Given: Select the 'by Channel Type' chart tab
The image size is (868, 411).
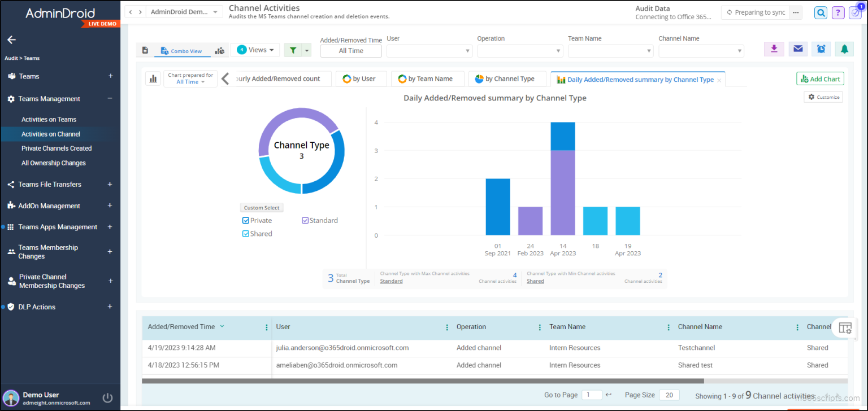Looking at the screenshot, I should [x=507, y=79].
